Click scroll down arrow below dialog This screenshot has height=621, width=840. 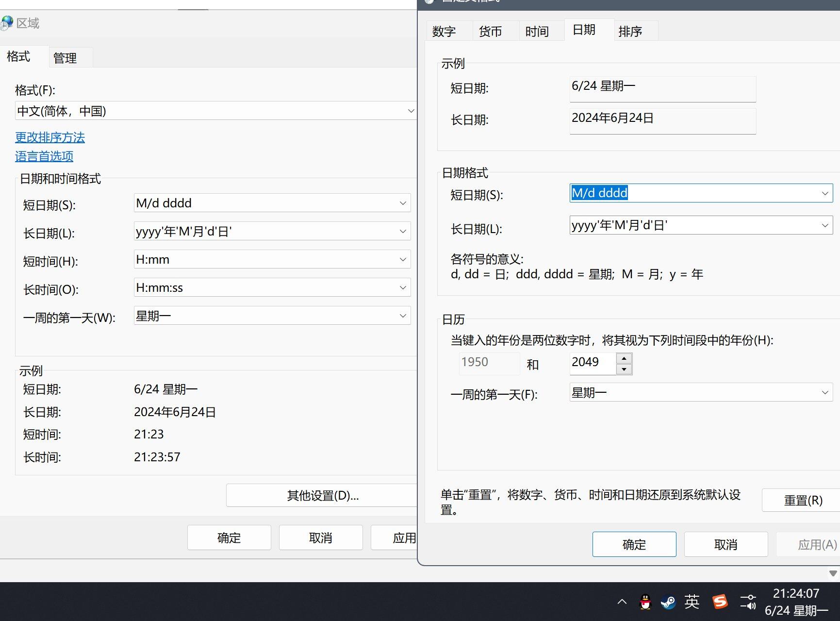point(833,573)
